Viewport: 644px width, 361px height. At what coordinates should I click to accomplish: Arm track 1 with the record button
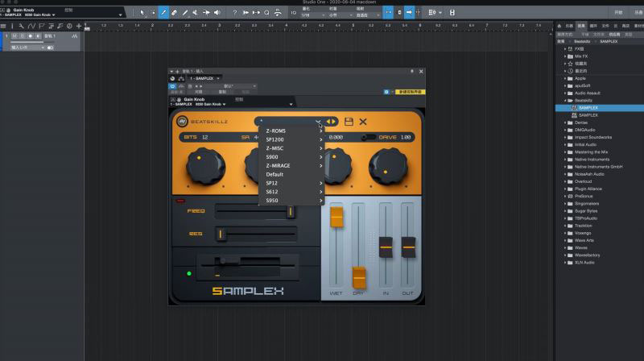[30, 36]
